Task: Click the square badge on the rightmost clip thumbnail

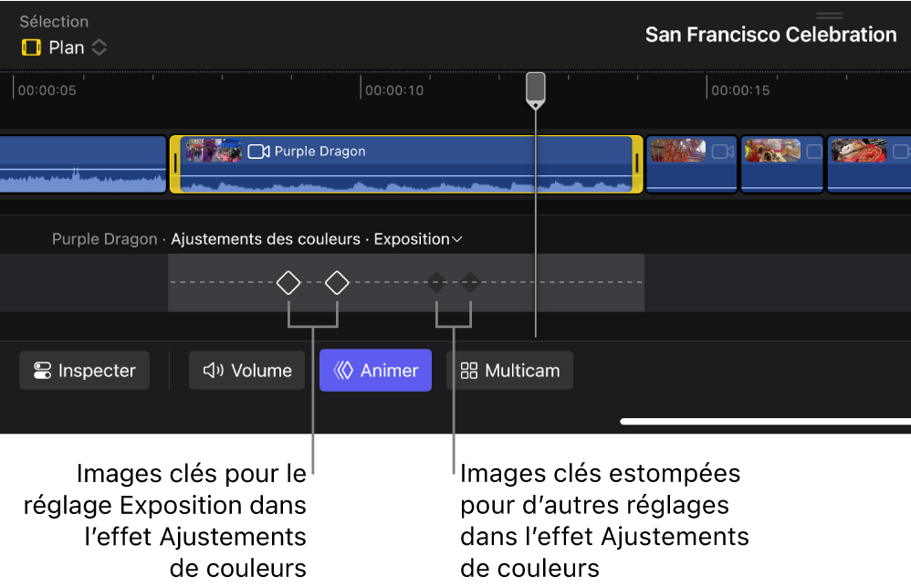Action: click(814, 152)
